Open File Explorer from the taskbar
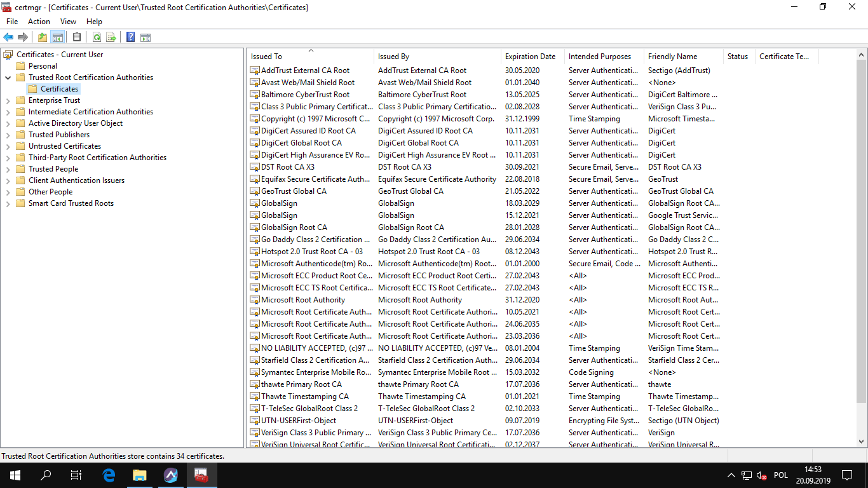Image resolution: width=868 pixels, height=488 pixels. [139, 475]
